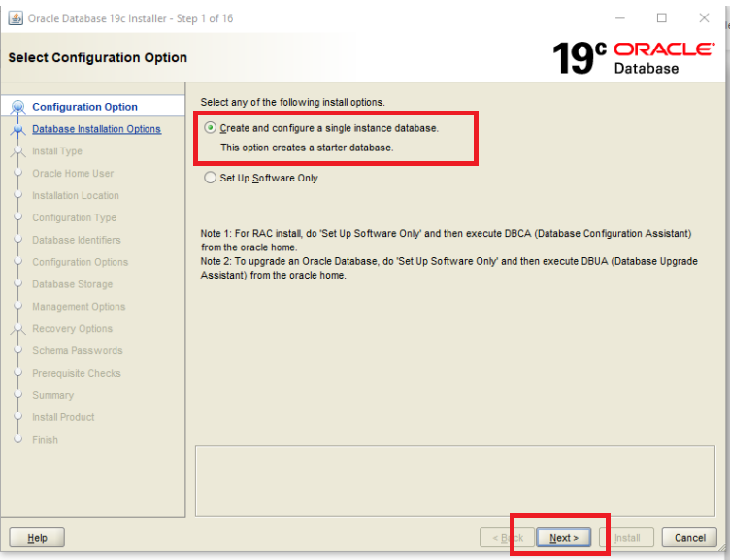The width and height of the screenshot is (730, 560).
Task: Maximize the installer window
Action: (x=662, y=18)
